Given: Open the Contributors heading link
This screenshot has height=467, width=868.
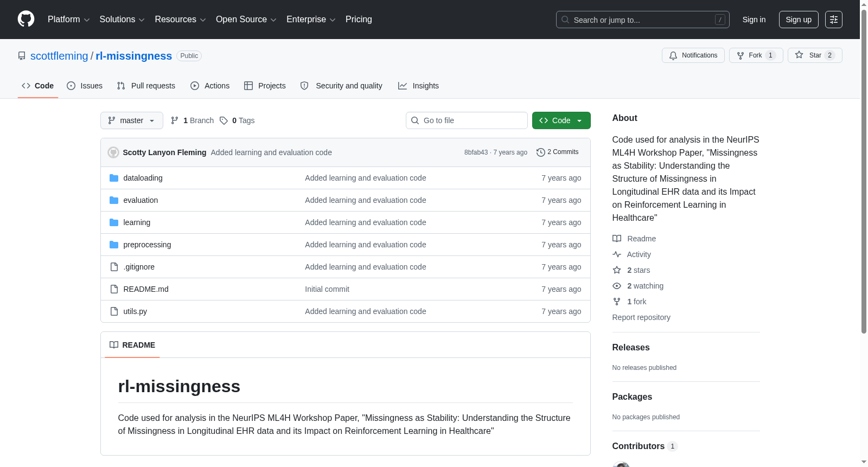Looking at the screenshot, I should [x=645, y=446].
